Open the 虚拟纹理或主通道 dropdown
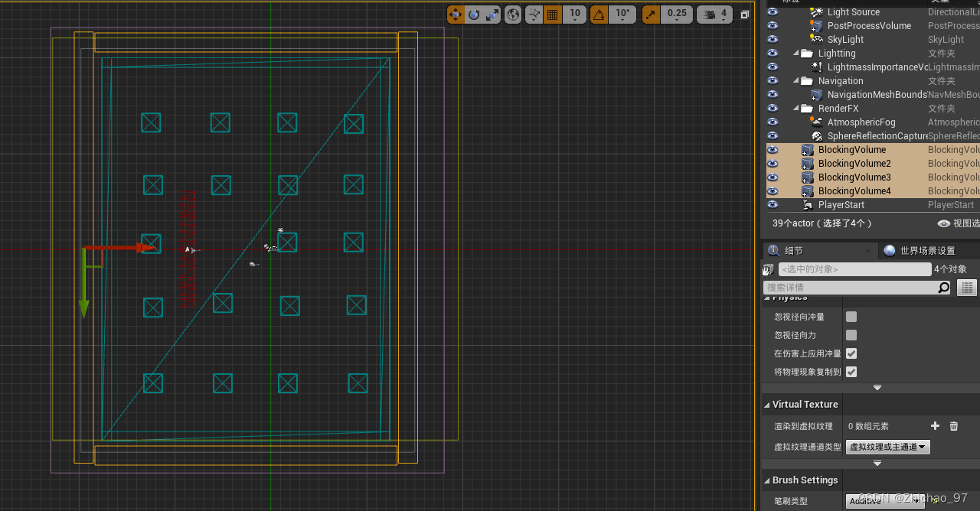 pos(887,447)
